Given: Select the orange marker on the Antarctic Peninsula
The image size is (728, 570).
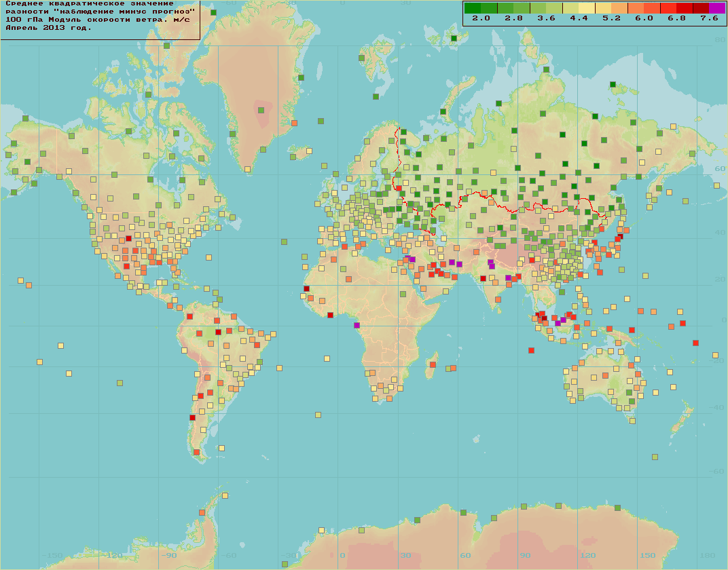Looking at the screenshot, I should (x=202, y=512).
